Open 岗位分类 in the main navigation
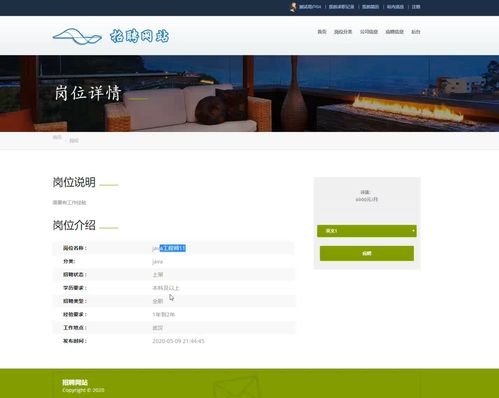Image resolution: width=499 pixels, height=398 pixels. pyautogui.click(x=343, y=32)
